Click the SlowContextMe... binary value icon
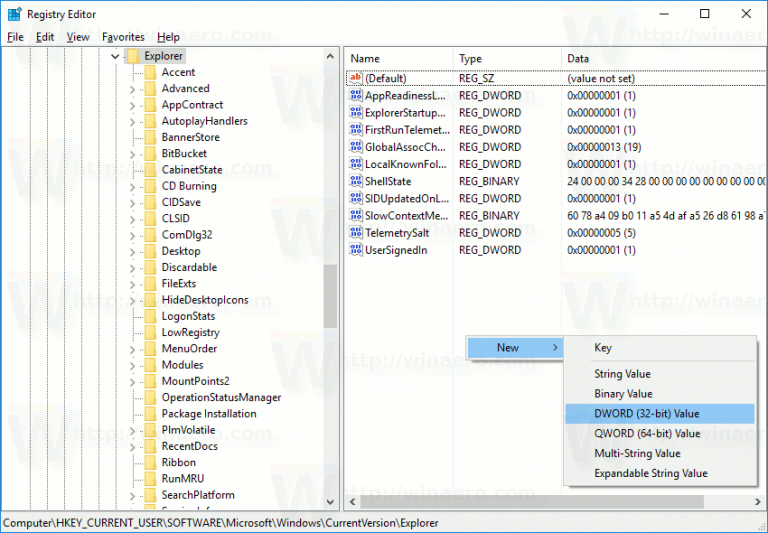This screenshot has width=768, height=533. click(x=356, y=216)
